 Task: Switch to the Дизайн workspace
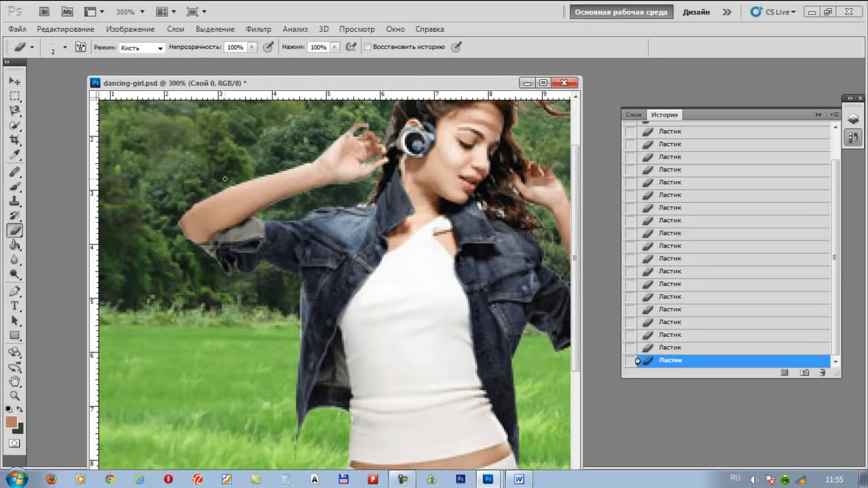point(696,12)
